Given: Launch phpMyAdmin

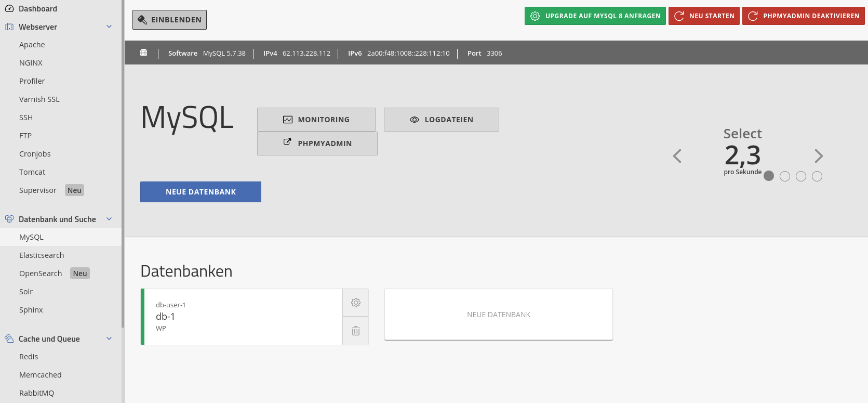Looking at the screenshot, I should pyautogui.click(x=317, y=144).
